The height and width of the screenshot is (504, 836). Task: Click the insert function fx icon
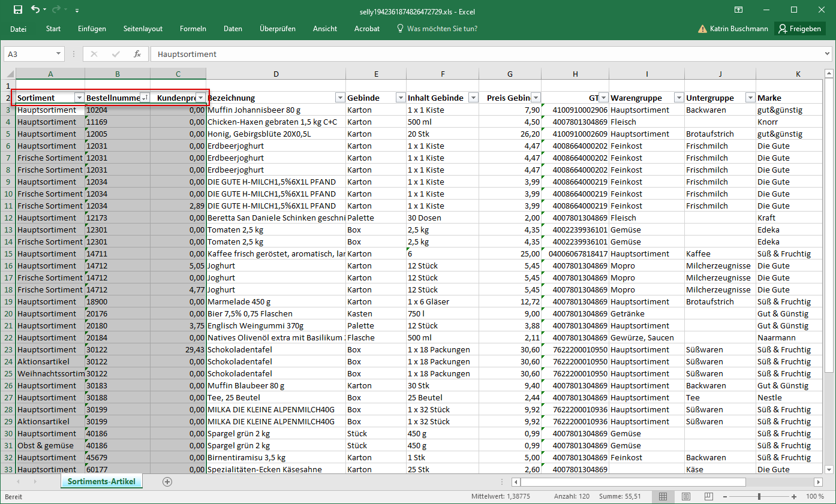coord(137,54)
